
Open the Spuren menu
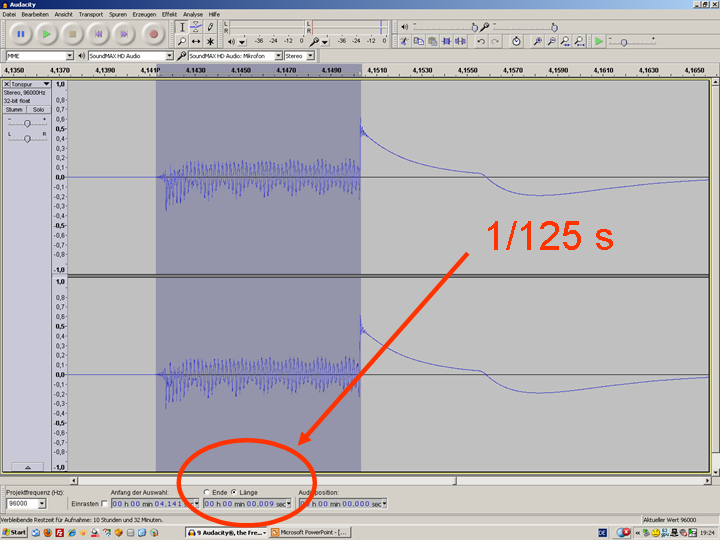click(117, 14)
